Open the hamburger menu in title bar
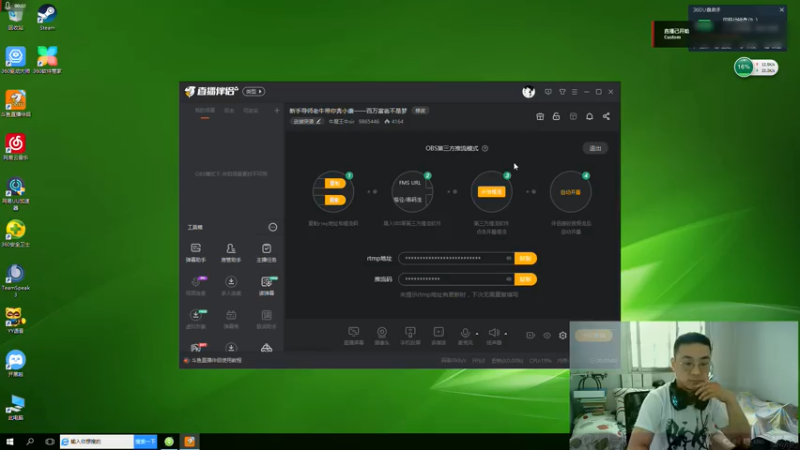800x450 pixels. [x=574, y=92]
